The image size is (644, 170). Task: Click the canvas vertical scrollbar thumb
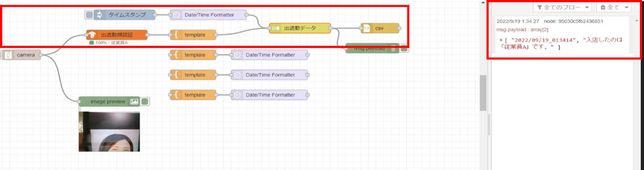pyautogui.click(x=483, y=93)
